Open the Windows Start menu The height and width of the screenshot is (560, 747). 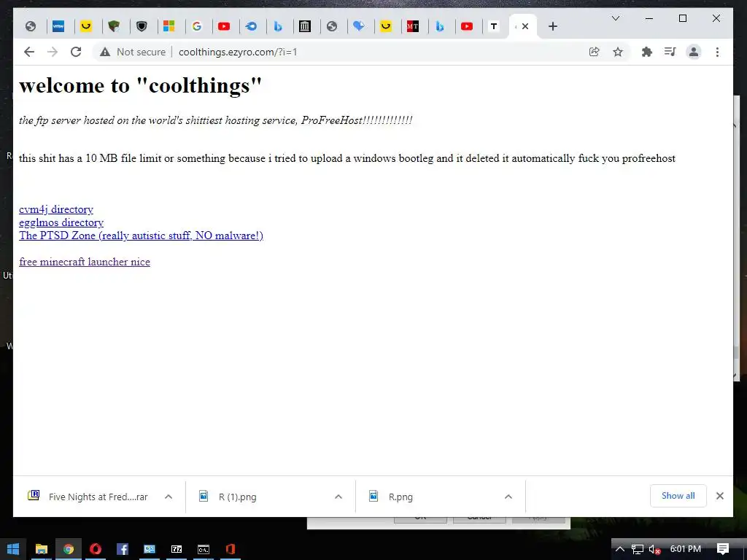point(13,549)
